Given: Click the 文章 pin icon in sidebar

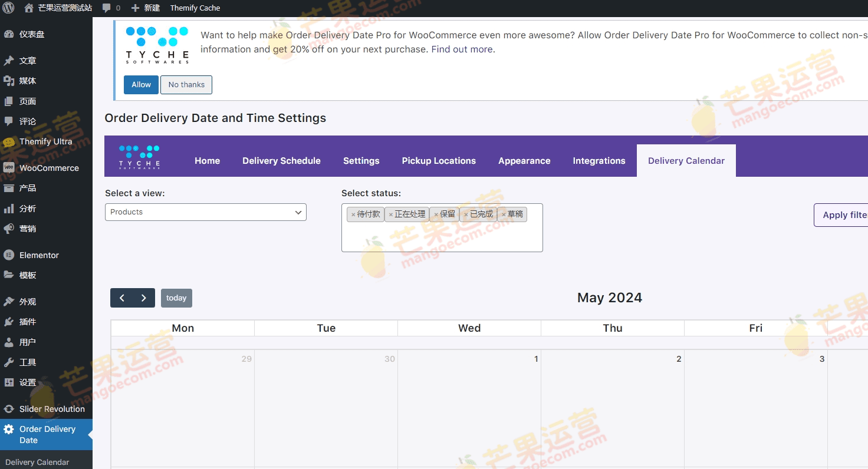Looking at the screenshot, I should (x=9, y=61).
